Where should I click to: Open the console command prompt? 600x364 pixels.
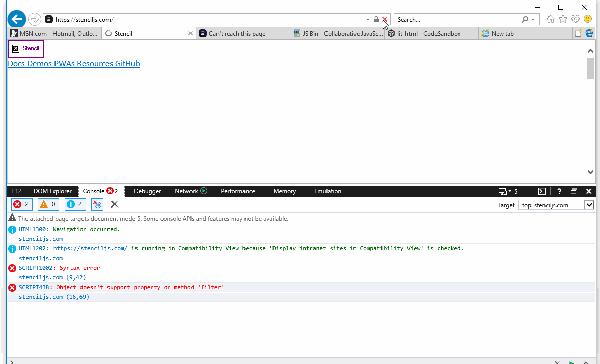[541, 191]
